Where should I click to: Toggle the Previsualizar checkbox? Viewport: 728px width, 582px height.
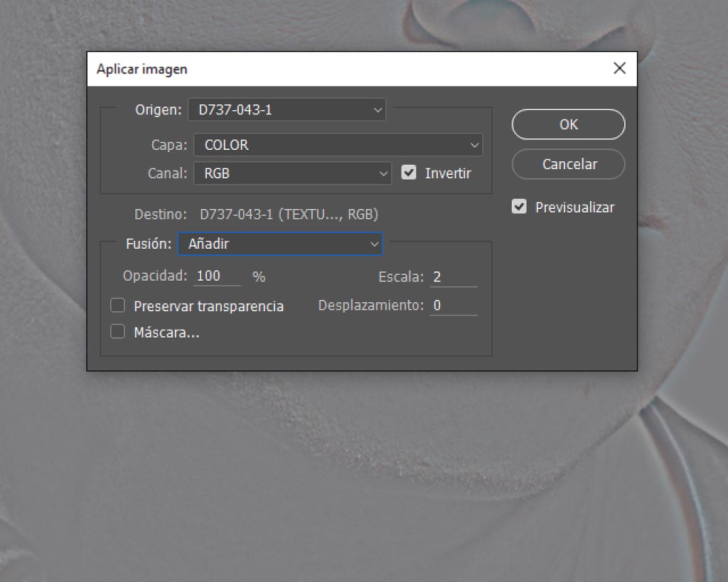point(519,207)
